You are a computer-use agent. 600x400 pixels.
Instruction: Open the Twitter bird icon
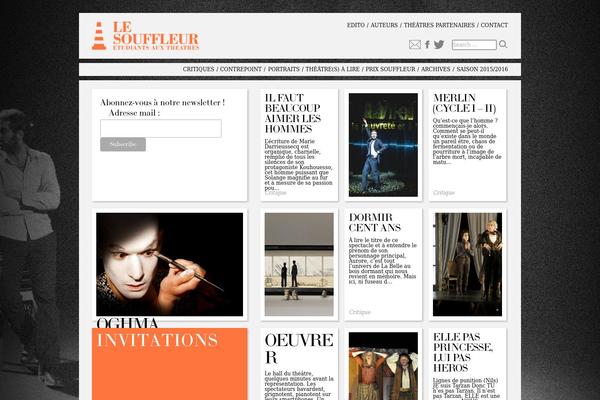click(x=439, y=44)
